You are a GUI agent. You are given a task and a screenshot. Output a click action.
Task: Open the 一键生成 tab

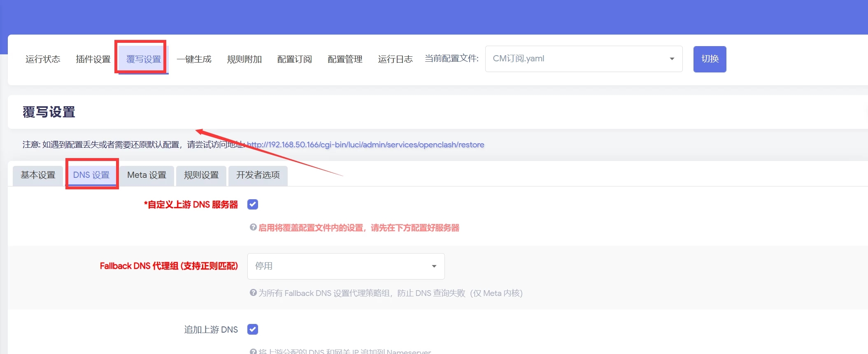coord(194,59)
